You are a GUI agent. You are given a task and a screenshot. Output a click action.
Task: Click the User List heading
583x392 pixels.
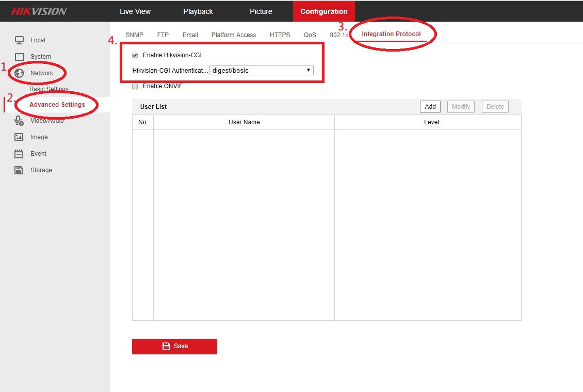(153, 107)
